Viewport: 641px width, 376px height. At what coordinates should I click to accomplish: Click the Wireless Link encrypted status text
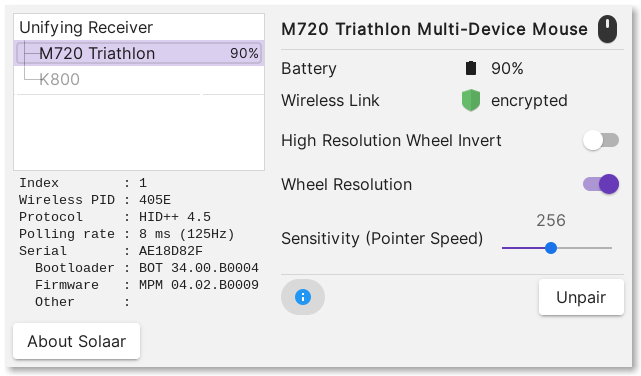529,101
